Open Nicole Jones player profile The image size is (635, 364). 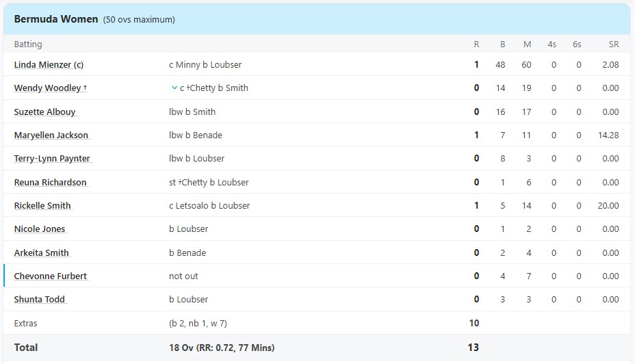coord(40,229)
